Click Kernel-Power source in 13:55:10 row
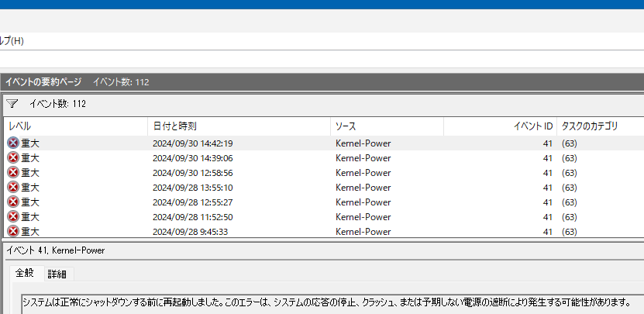Screen dimensions: 644x314 point(363,188)
